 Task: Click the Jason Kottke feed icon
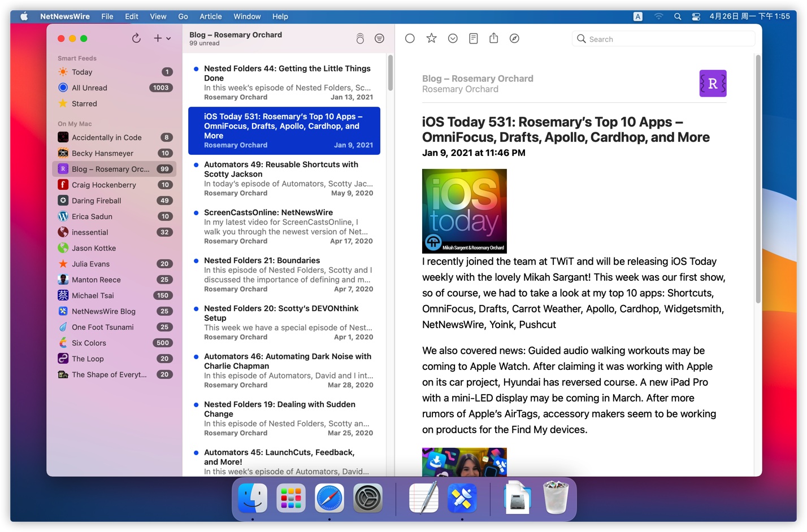63,248
